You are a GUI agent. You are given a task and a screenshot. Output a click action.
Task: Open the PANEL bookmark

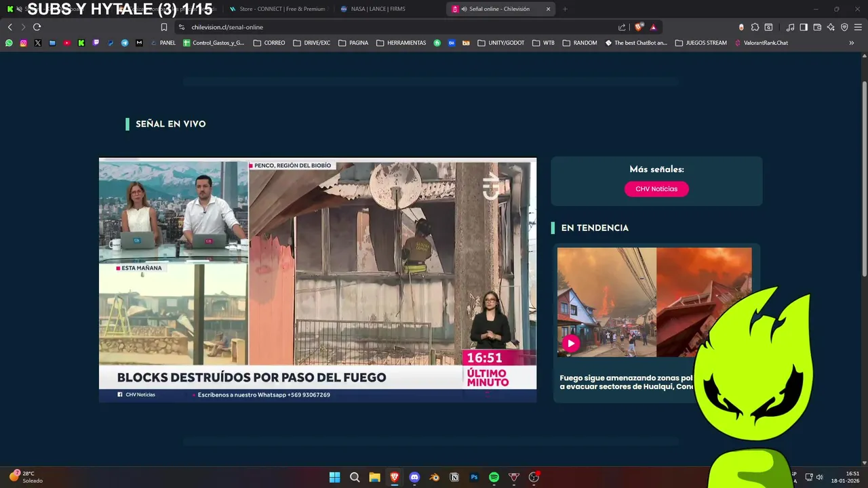(163, 43)
